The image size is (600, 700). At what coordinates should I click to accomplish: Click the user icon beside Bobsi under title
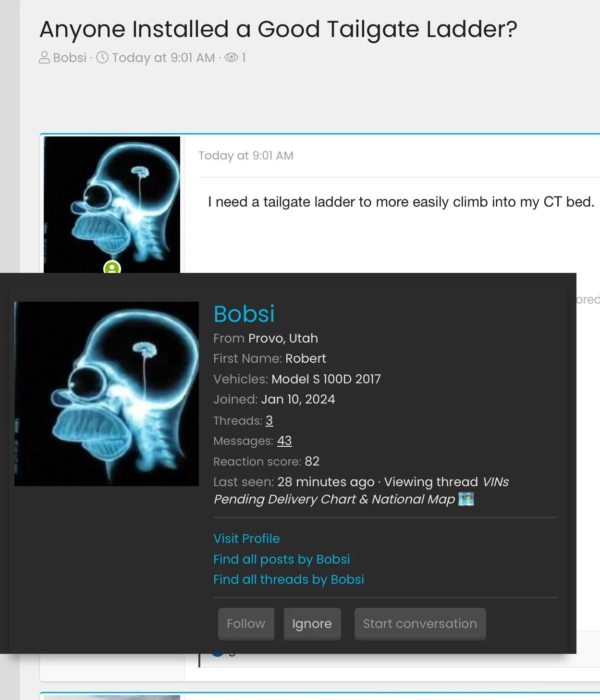pyautogui.click(x=44, y=58)
